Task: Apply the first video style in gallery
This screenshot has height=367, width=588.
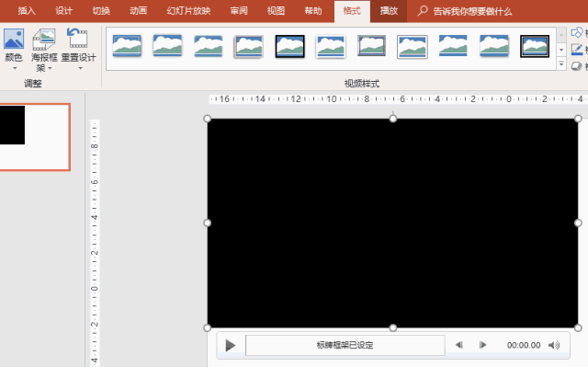Action: pos(127,47)
